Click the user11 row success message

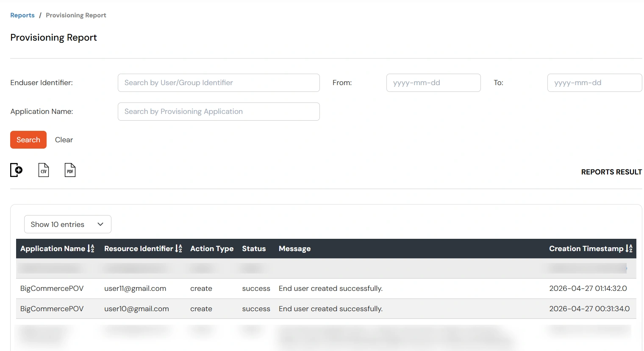330,288
